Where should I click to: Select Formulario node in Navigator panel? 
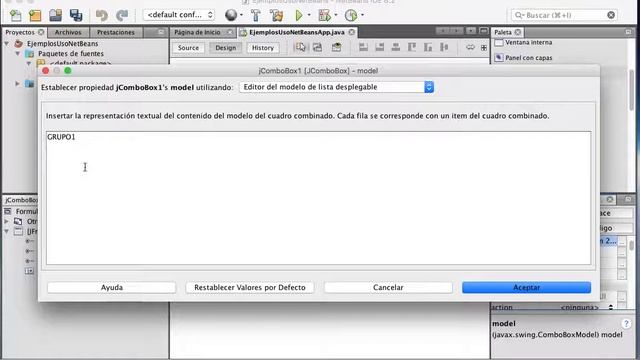pos(26,211)
